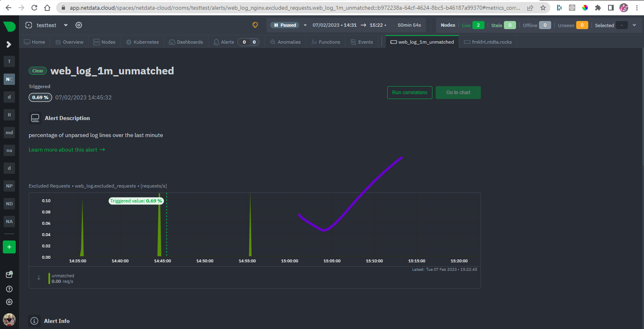Image resolution: width=644 pixels, height=329 pixels.
Task: Click the lightbulb alerts indicator icon
Action: click(255, 25)
